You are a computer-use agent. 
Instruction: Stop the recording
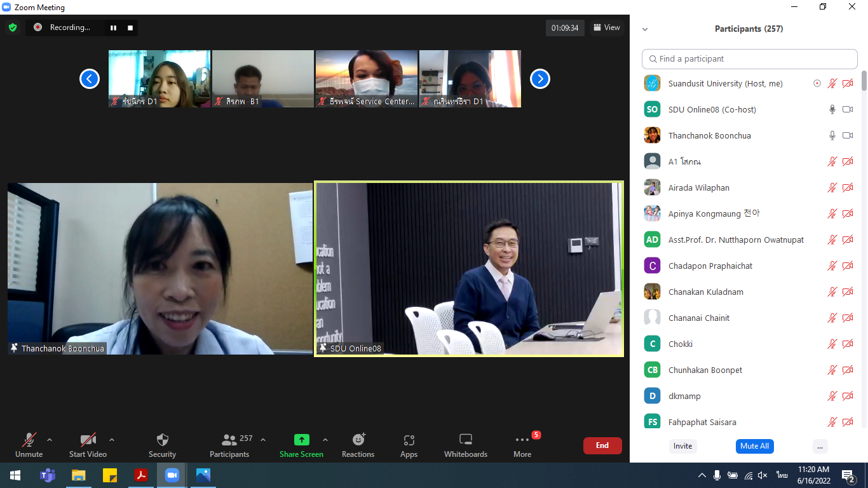[130, 27]
